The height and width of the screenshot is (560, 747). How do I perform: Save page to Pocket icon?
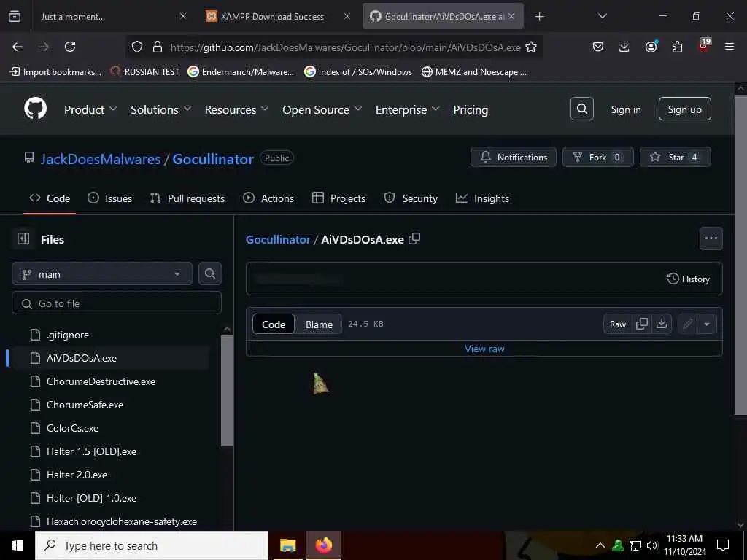[x=598, y=47]
